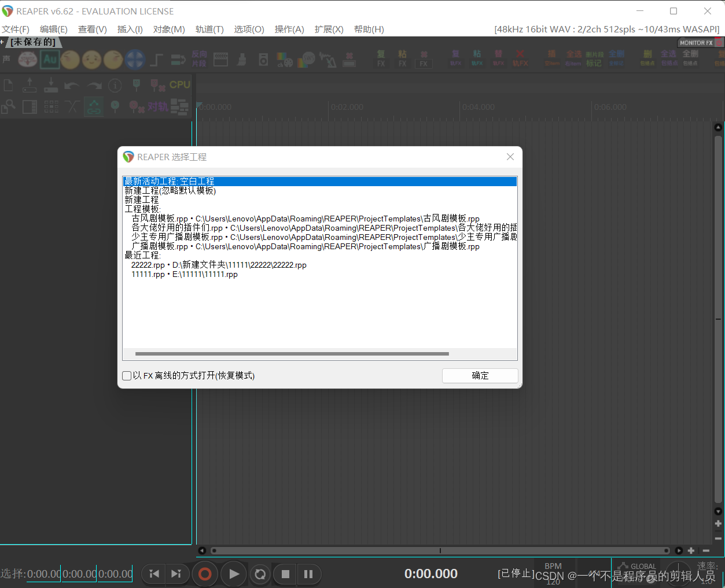Open the 编辑(E) menu
This screenshot has width=725, height=588.
54,29
